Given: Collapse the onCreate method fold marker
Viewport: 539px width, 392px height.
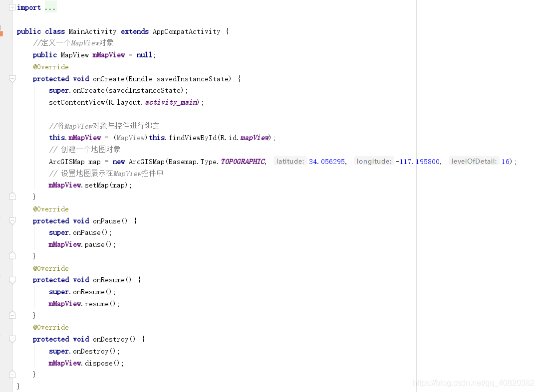Looking at the screenshot, I should click(x=12, y=79).
